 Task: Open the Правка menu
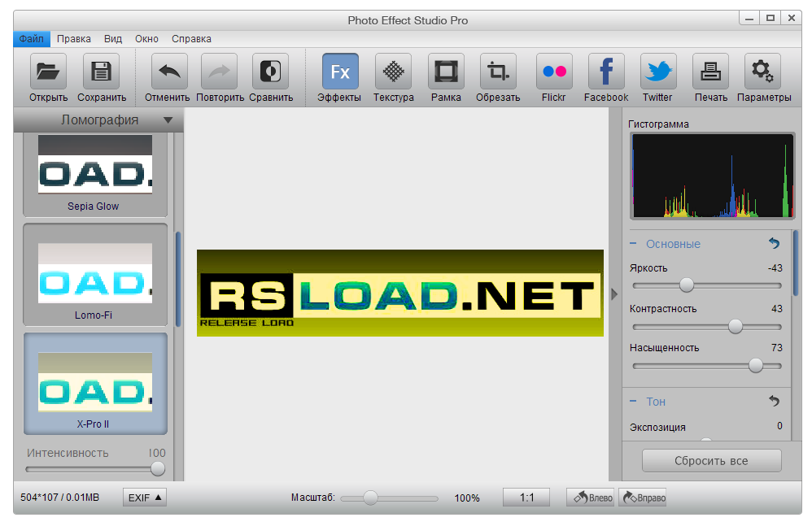[73, 39]
